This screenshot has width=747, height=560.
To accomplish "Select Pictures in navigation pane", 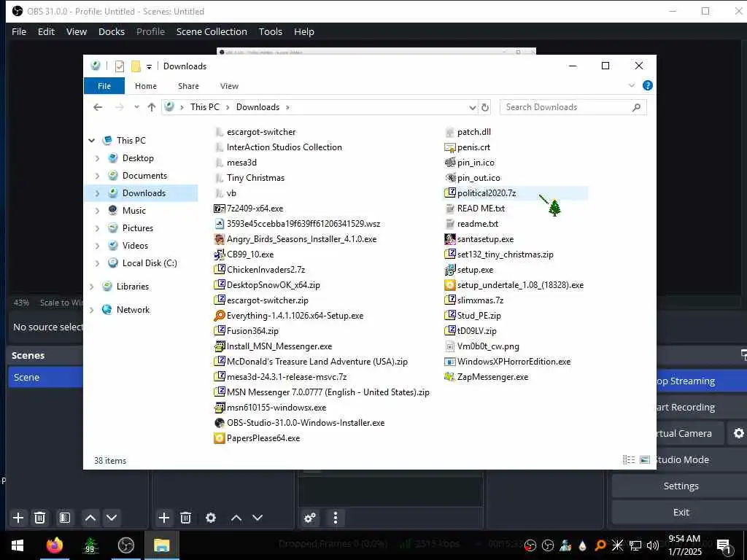I will [x=138, y=228].
